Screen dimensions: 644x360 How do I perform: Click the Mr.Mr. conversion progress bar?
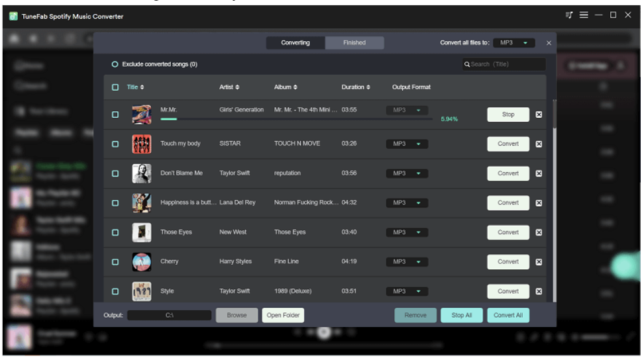pos(296,119)
